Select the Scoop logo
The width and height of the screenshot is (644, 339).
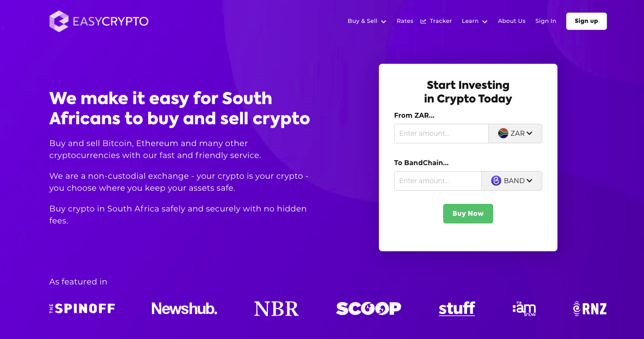[369, 308]
